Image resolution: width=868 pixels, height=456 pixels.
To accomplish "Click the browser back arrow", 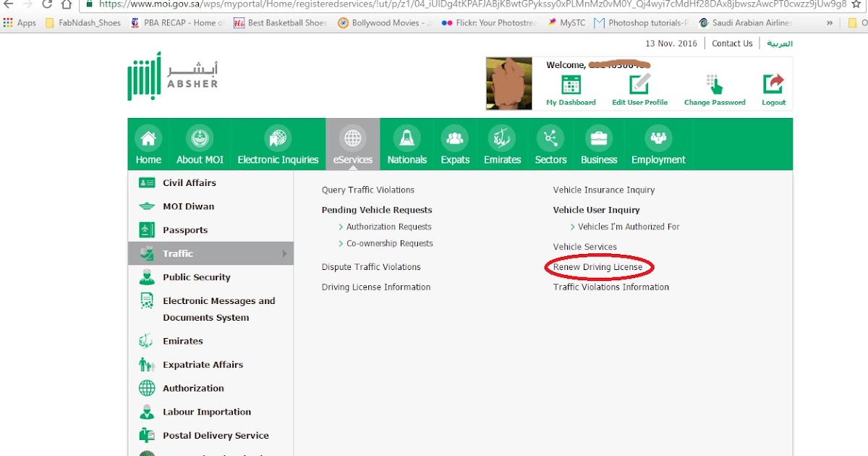I will [8, 4].
